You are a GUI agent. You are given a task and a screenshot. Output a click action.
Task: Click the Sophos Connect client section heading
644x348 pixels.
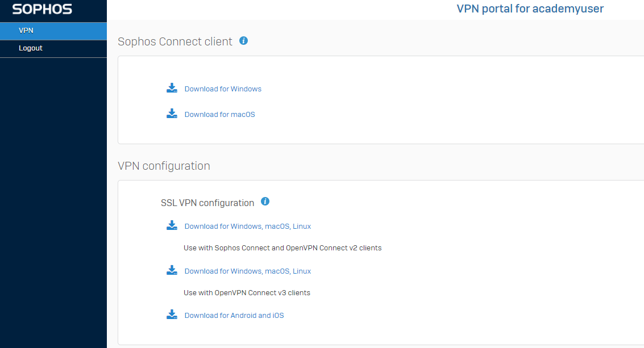[174, 41]
